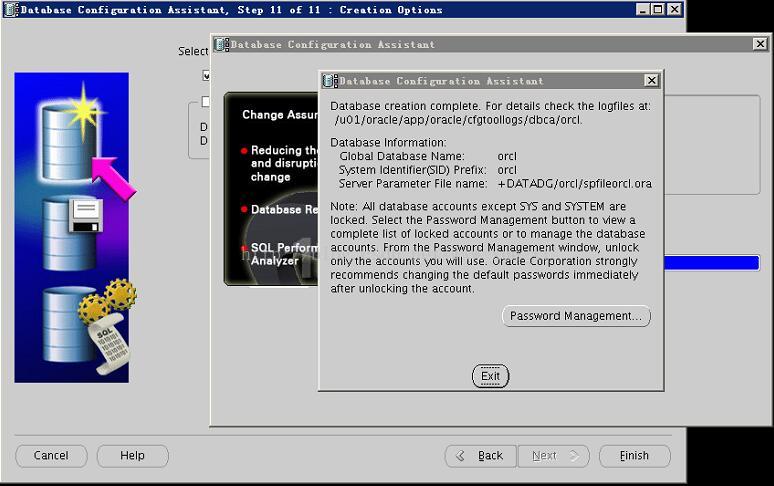Click the 'Change Assur' banner heading
The image size is (774, 486).
[x=280, y=114]
